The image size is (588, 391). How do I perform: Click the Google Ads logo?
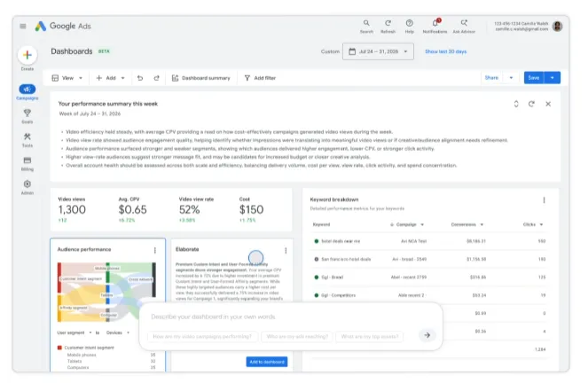[x=63, y=26]
